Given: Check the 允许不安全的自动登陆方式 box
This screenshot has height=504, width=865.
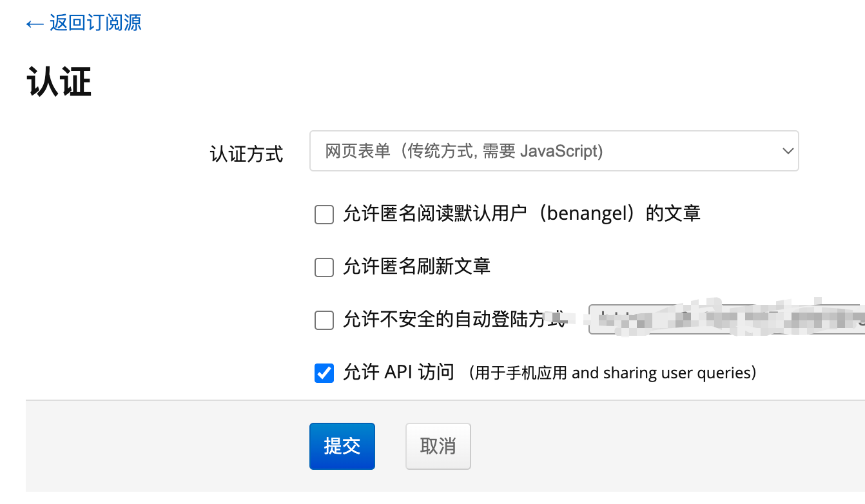Looking at the screenshot, I should point(324,320).
